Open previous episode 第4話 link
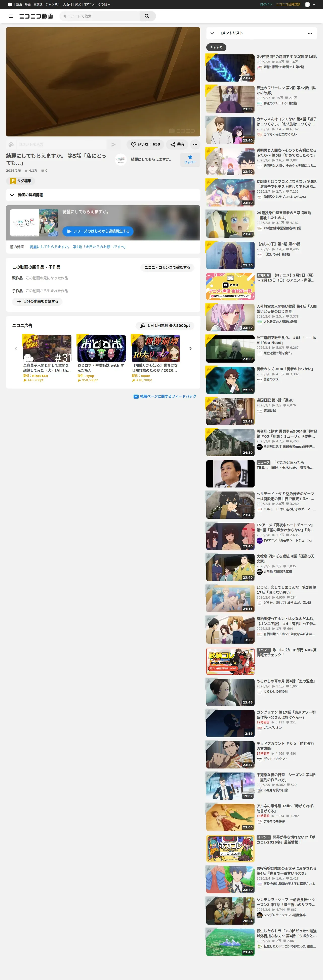Image resolution: width=323 pixels, height=980 pixels. click(78, 247)
